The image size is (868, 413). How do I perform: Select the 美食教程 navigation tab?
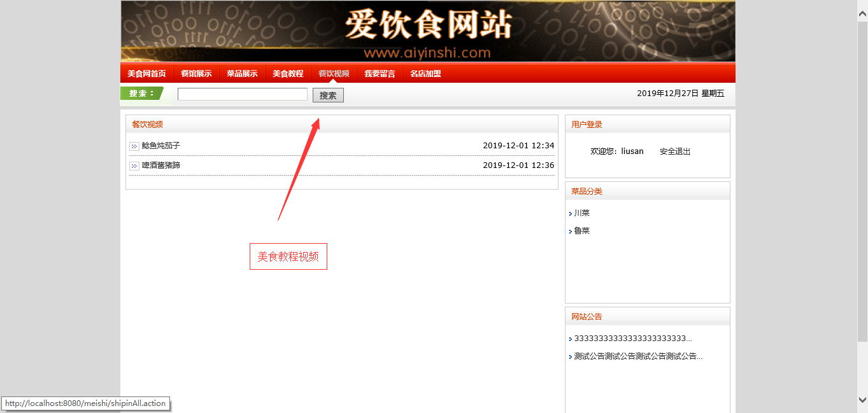pos(288,74)
